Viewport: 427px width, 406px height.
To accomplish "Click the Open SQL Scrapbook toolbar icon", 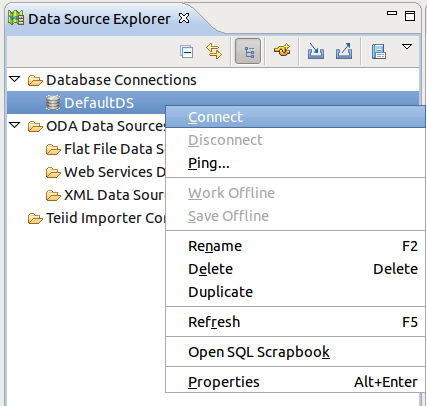I will tap(379, 51).
